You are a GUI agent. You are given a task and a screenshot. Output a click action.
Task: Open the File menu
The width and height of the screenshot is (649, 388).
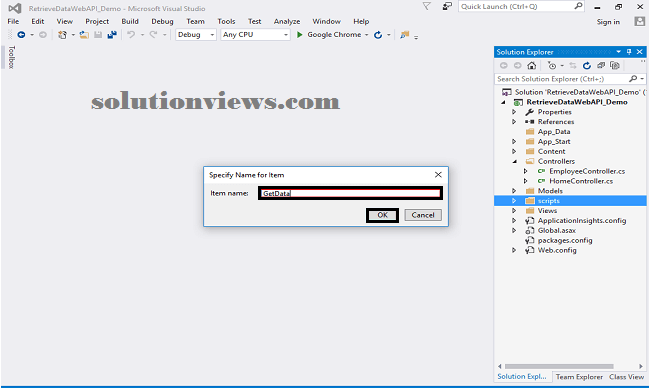13,22
